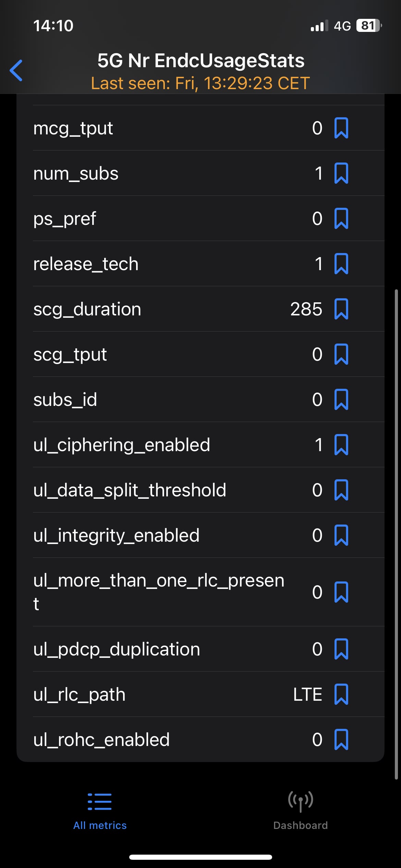The image size is (401, 868).
Task: Go back using the top-left chevron
Action: 16,70
